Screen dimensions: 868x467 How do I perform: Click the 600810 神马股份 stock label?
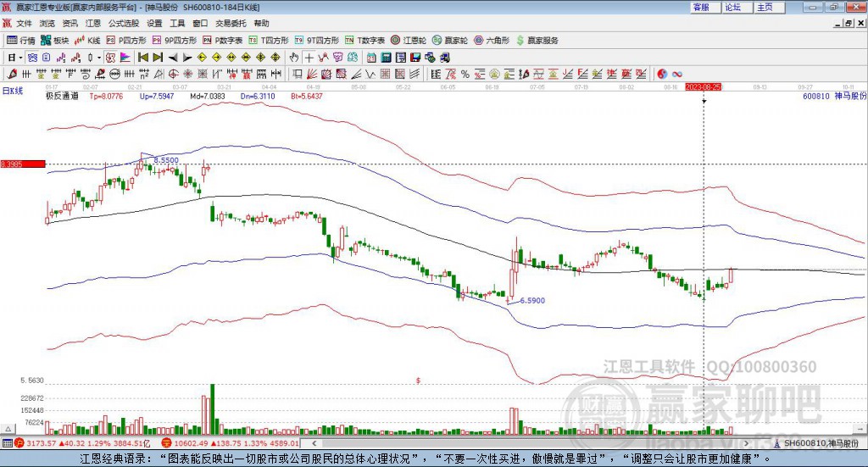[835, 97]
